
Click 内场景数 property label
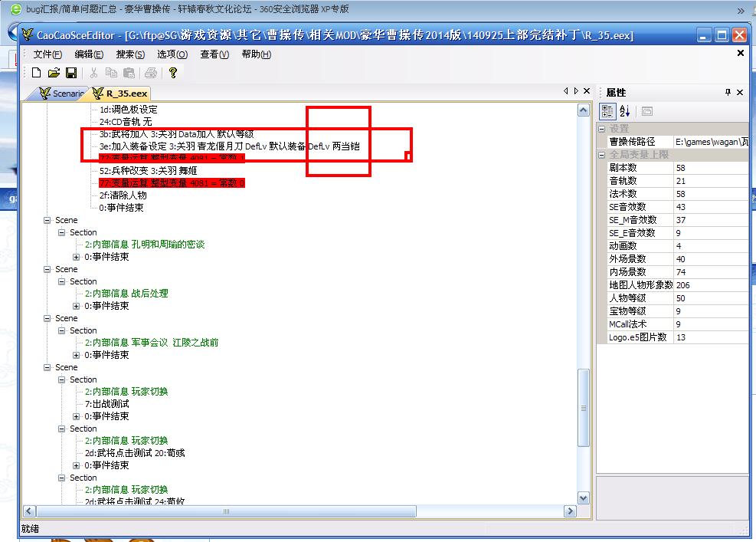click(x=627, y=271)
